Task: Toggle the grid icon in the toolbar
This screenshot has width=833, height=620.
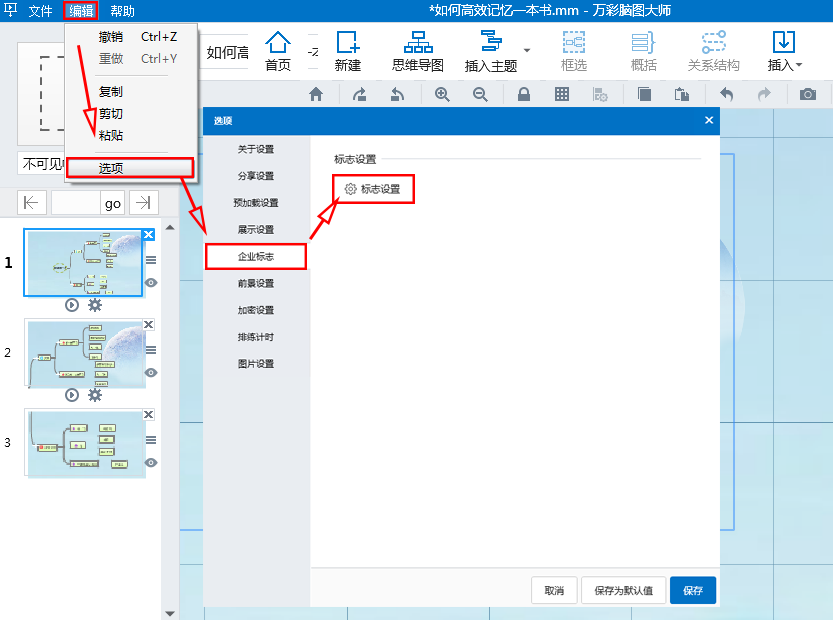Action: click(x=562, y=94)
